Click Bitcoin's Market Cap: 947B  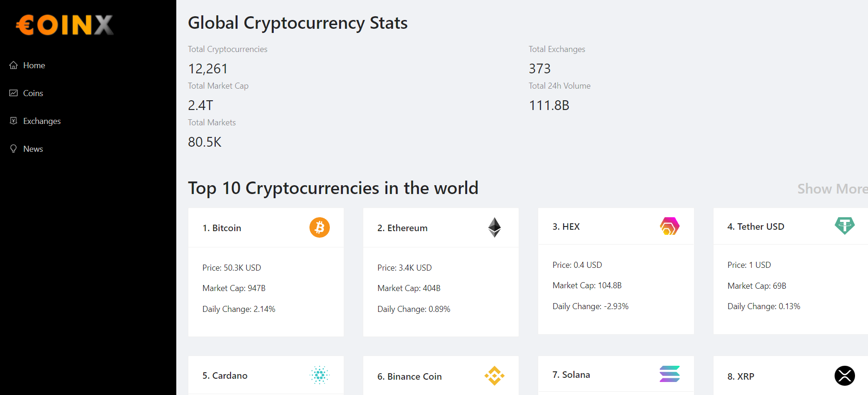pyautogui.click(x=234, y=288)
